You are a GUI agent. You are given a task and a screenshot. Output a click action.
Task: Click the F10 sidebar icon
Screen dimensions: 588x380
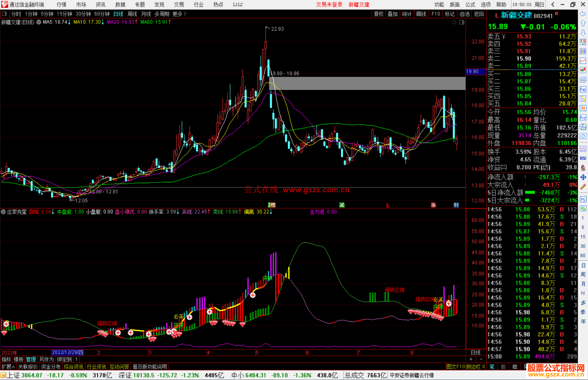tap(583, 90)
